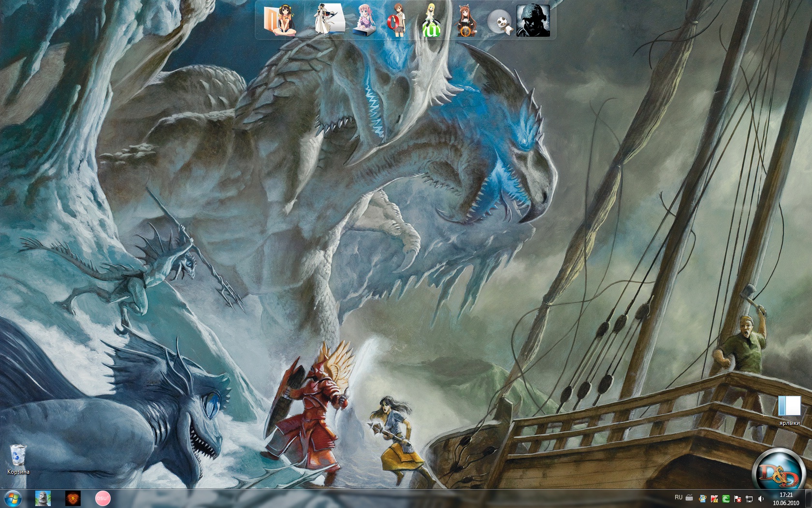
Task: Open the Windows Live Messenger tray icon
Action: pyautogui.click(x=703, y=499)
